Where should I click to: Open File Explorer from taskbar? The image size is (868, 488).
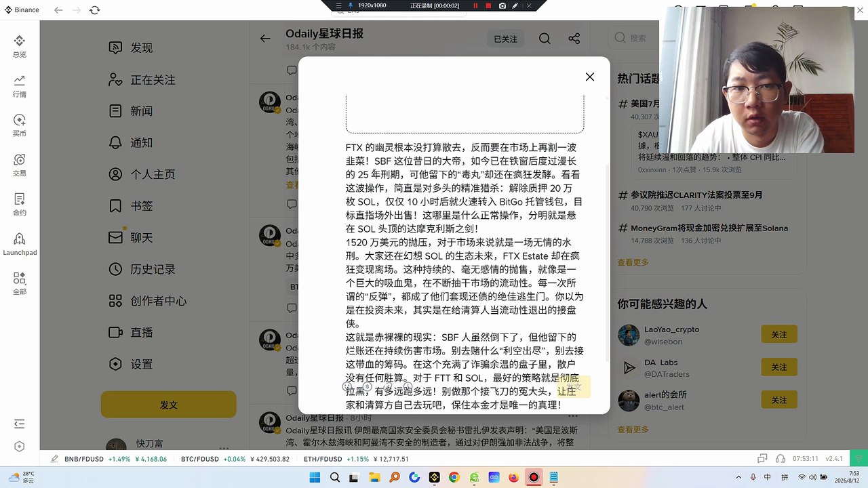374,478
